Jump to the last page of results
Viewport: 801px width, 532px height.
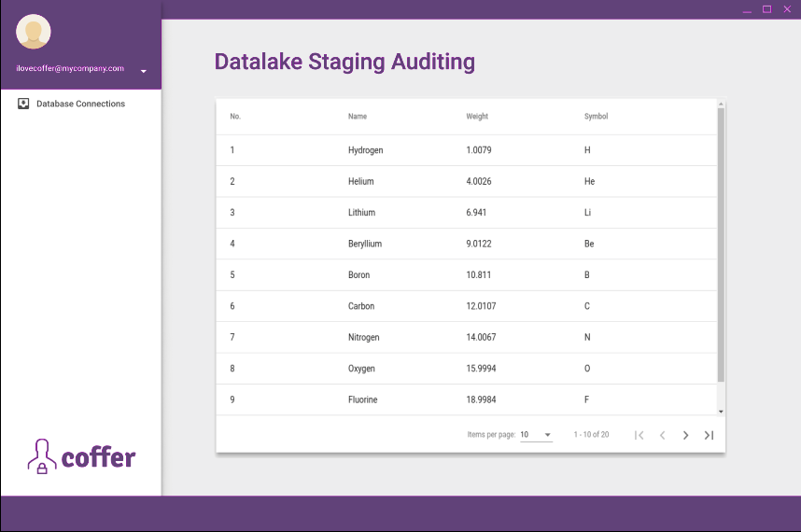[710, 435]
